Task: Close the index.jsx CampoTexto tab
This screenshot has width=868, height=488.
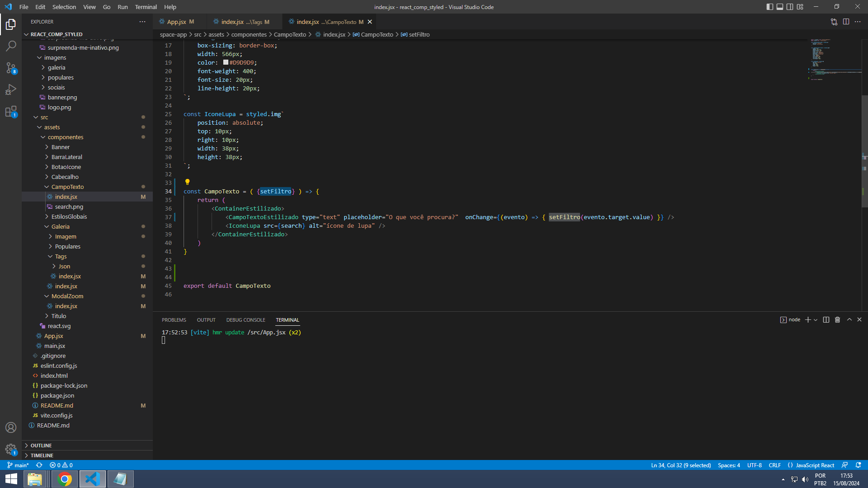Action: tap(370, 22)
